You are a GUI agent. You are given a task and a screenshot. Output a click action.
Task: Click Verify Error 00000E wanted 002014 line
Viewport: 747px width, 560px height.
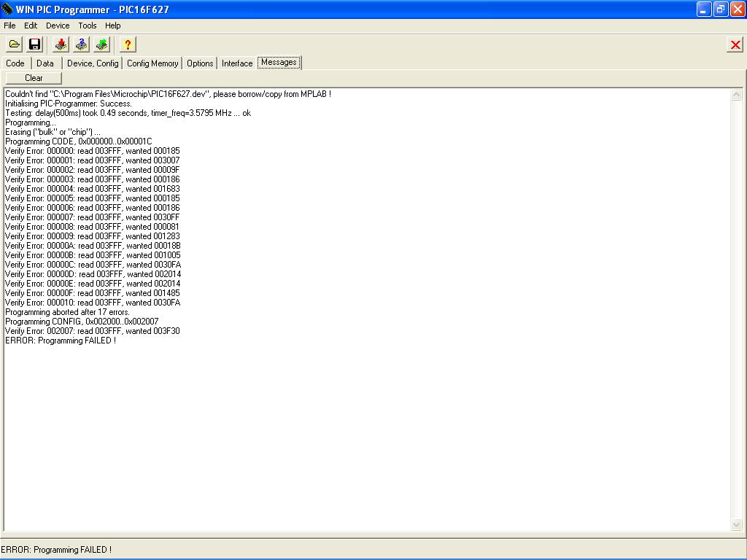tap(93, 284)
